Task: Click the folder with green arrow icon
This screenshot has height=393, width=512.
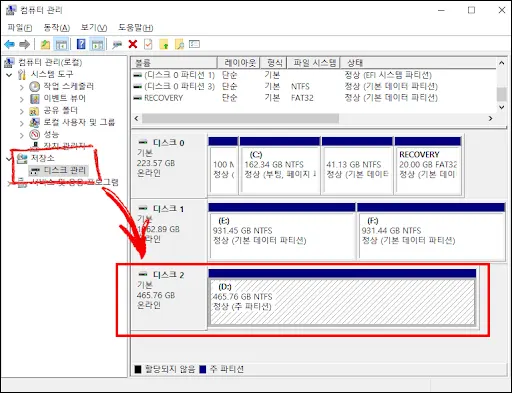Action: [164, 44]
